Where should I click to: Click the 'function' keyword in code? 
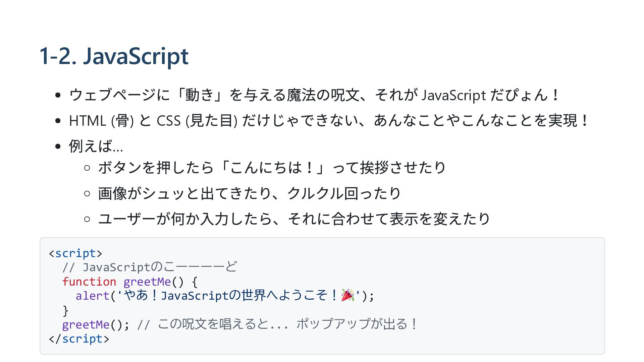[89, 282]
